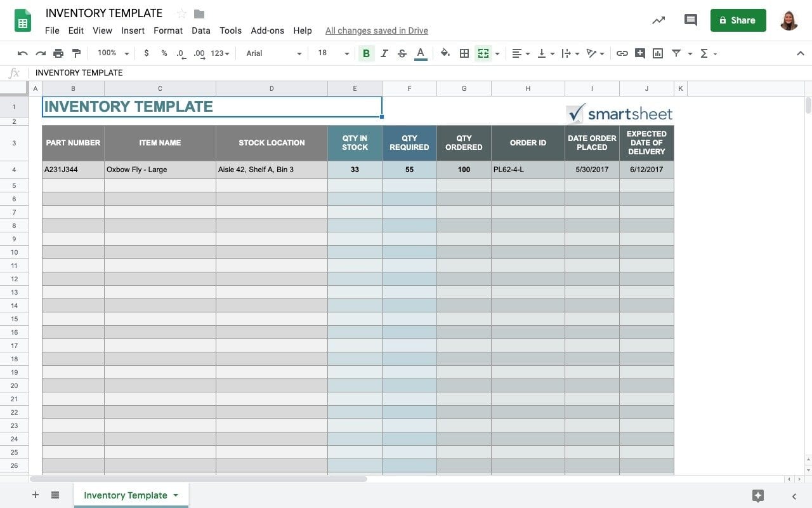This screenshot has height=508, width=812.
Task: Click the Borders grid icon
Action: pyautogui.click(x=464, y=53)
